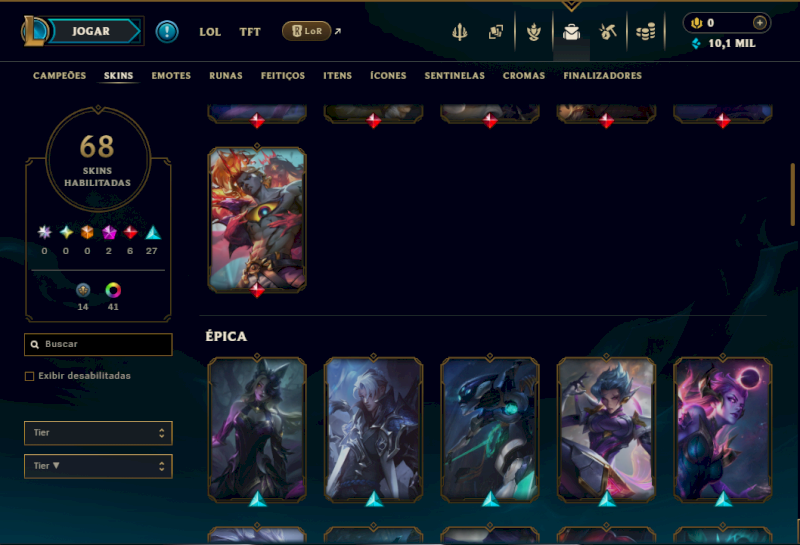
Task: Expand the first Tier dropdown
Action: tap(98, 433)
